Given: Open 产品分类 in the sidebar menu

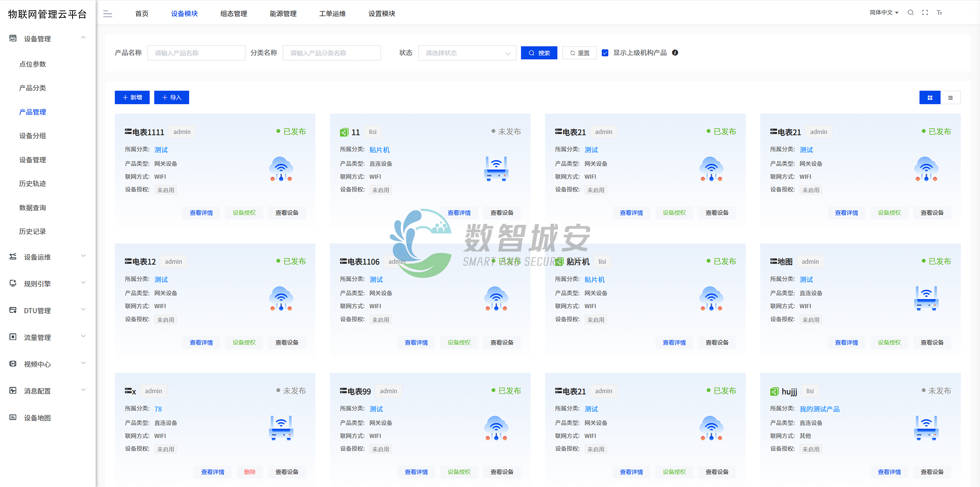Looking at the screenshot, I should [x=33, y=88].
